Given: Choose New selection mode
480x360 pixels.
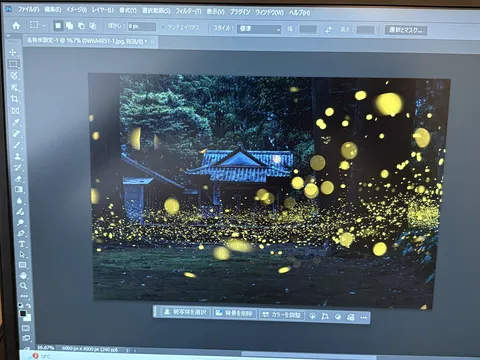Looking at the screenshot, I should [58, 26].
